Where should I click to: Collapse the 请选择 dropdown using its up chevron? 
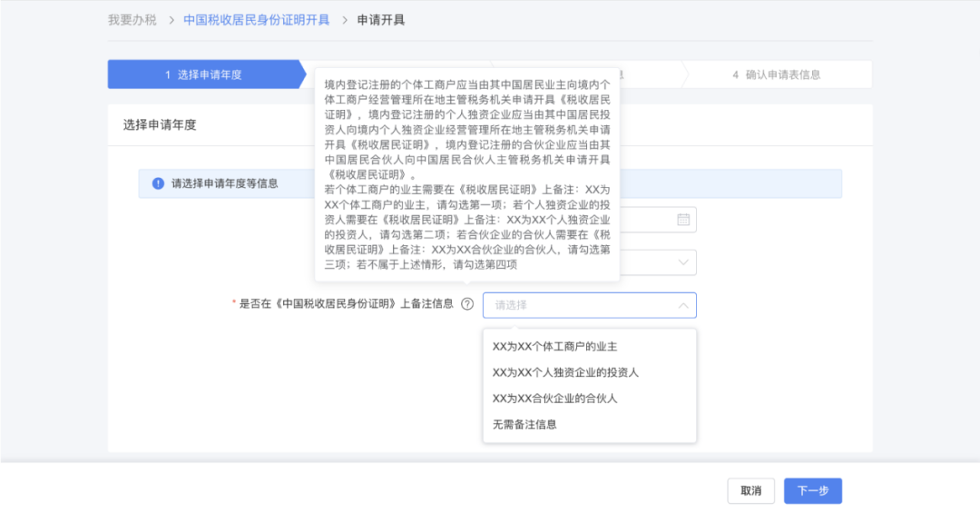click(682, 305)
